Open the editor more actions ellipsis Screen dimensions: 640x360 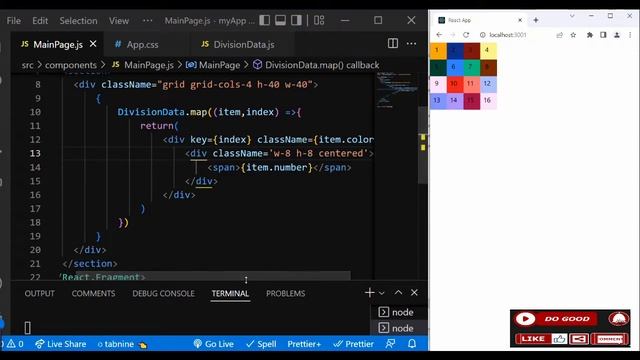click(411, 43)
